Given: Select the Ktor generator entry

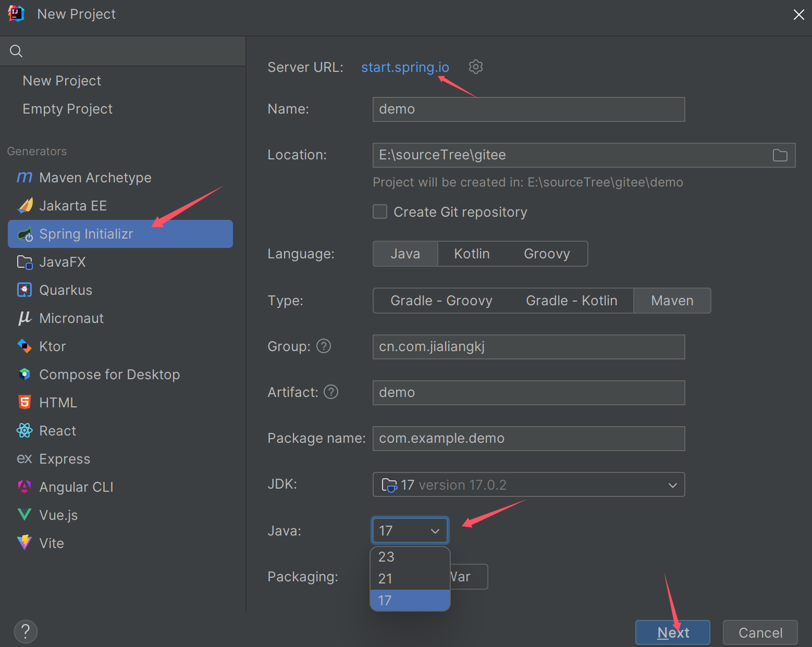Looking at the screenshot, I should point(120,346).
